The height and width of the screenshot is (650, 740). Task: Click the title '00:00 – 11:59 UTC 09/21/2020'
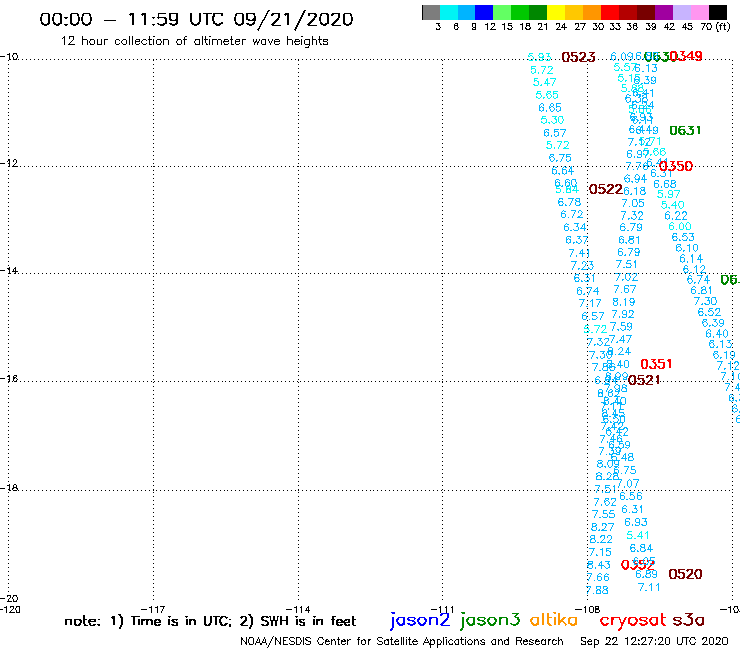pyautogui.click(x=196, y=19)
